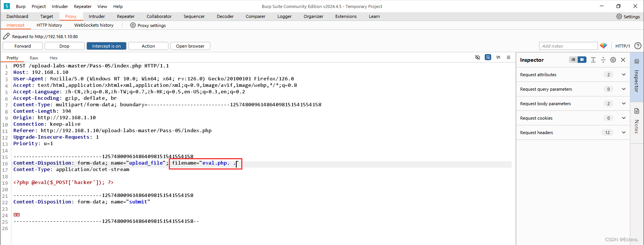Image resolution: width=644 pixels, height=245 pixels.
Task: Switch to the Logger tab
Action: [x=284, y=16]
